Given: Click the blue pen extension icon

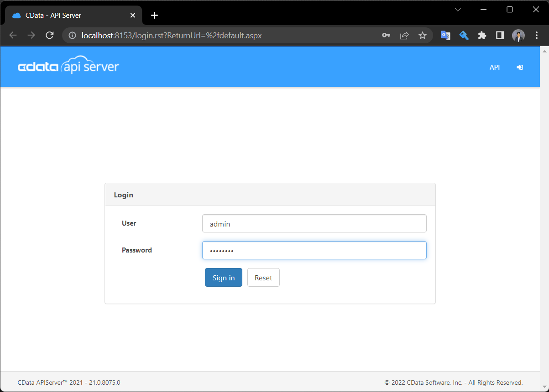Looking at the screenshot, I should tap(464, 35).
